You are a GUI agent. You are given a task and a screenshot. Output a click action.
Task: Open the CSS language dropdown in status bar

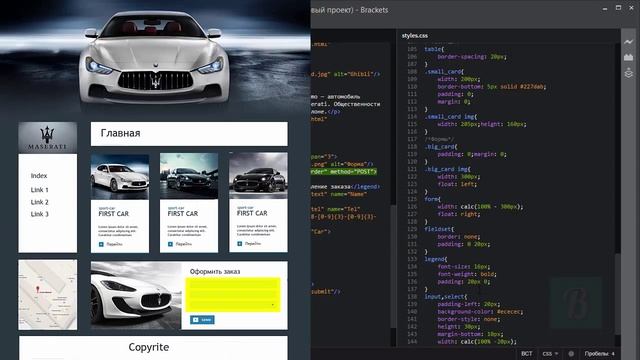pyautogui.click(x=550, y=353)
